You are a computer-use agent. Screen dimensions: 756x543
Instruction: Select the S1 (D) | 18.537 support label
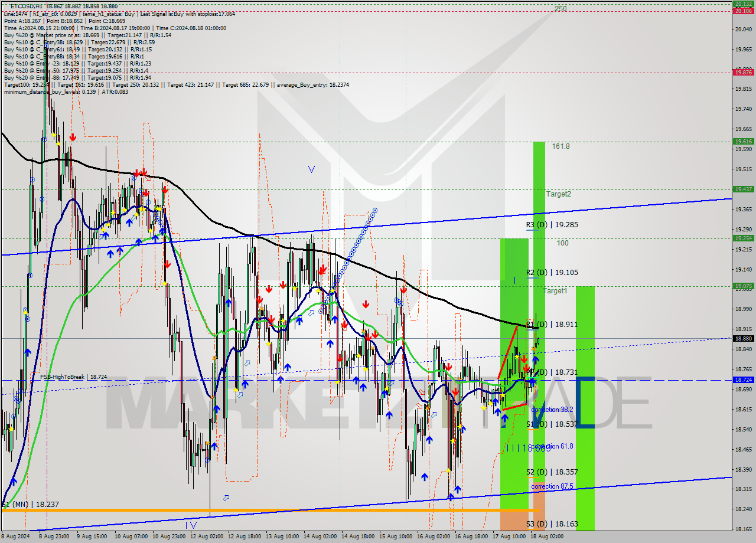(x=552, y=424)
